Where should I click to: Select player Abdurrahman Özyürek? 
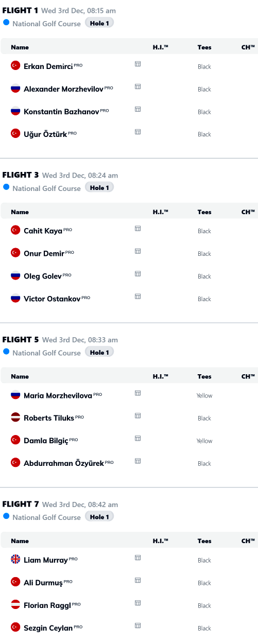coord(64,463)
